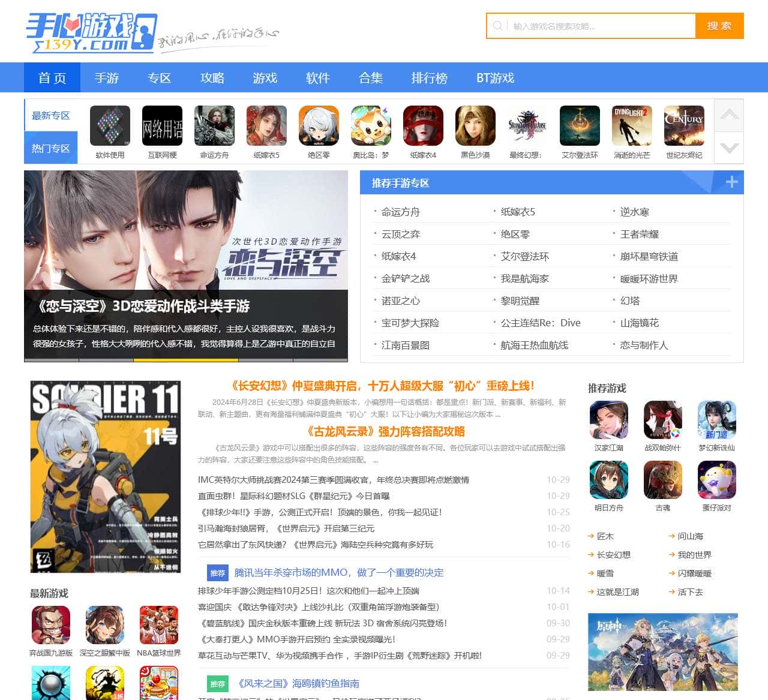Open the 云顶之弈 recommended zone link
Screen dimensions: 768x700
pyautogui.click(x=401, y=234)
